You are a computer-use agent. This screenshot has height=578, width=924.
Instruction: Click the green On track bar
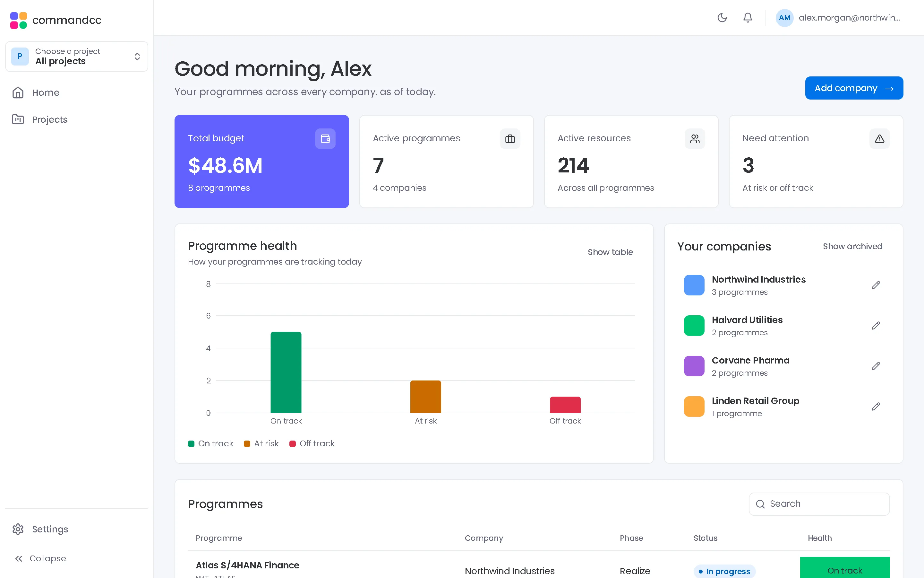tap(286, 372)
